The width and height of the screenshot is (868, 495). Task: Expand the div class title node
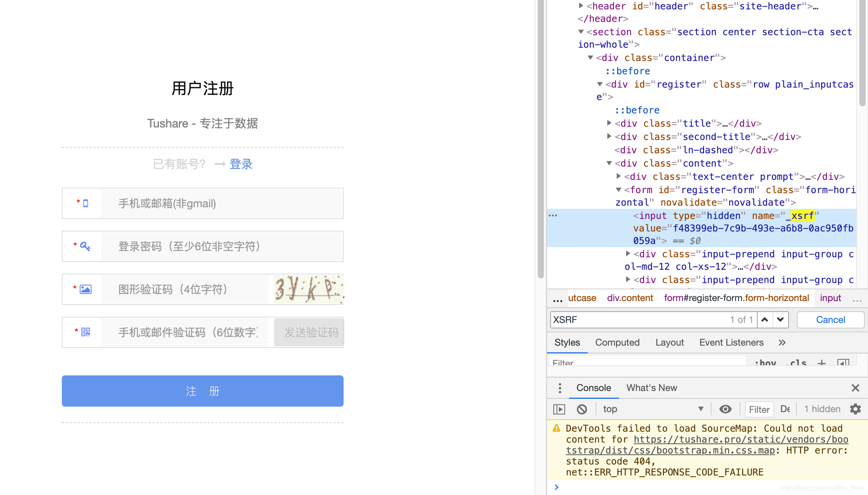pos(609,123)
